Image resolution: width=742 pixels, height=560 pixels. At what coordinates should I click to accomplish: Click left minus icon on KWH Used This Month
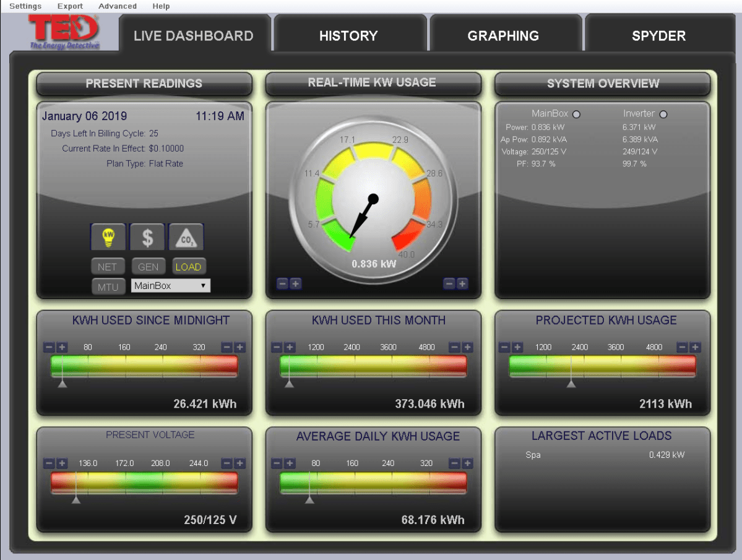pos(277,348)
